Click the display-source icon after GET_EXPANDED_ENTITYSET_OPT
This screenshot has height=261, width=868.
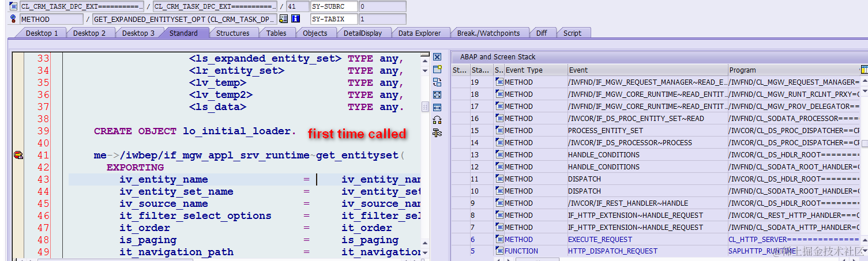pyautogui.click(x=284, y=18)
